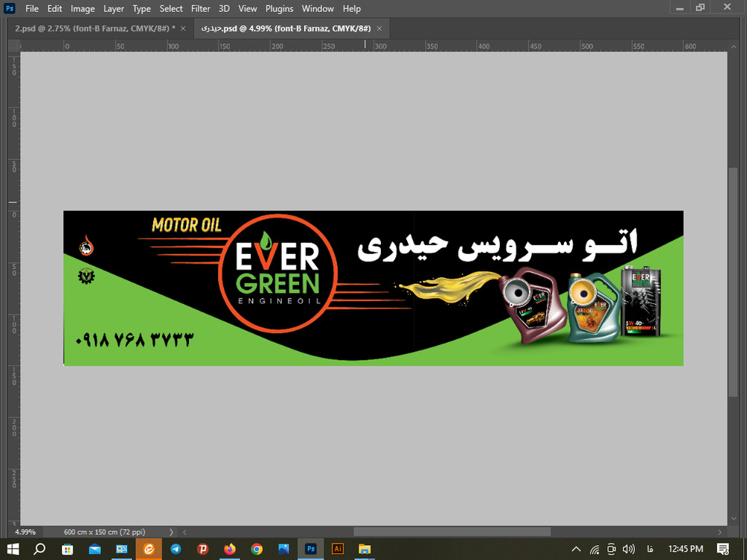Open the File menu

click(32, 8)
